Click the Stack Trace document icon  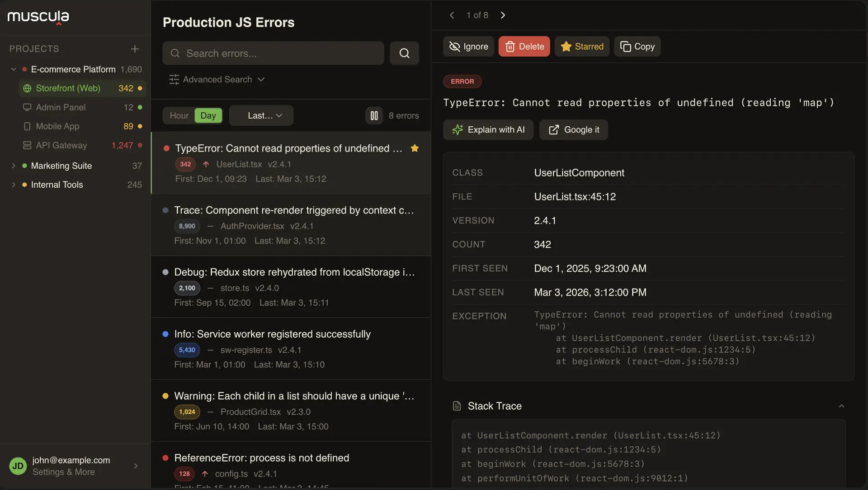[x=457, y=406]
